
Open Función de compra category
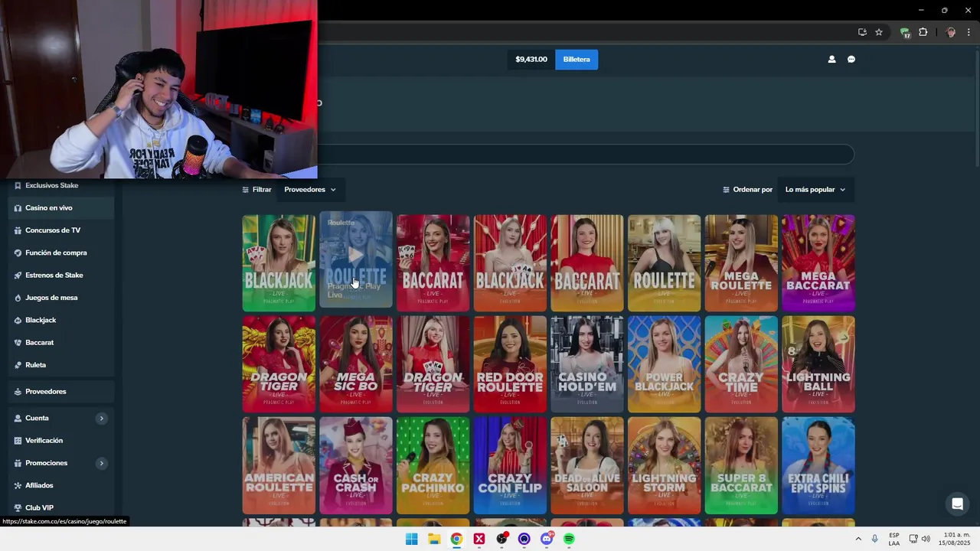pyautogui.click(x=61, y=253)
